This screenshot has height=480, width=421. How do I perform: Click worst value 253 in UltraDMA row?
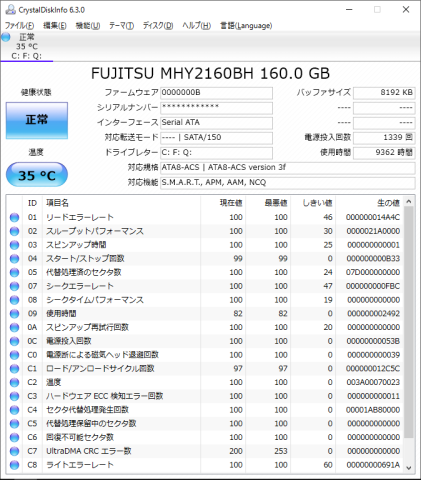pyautogui.click(x=281, y=451)
